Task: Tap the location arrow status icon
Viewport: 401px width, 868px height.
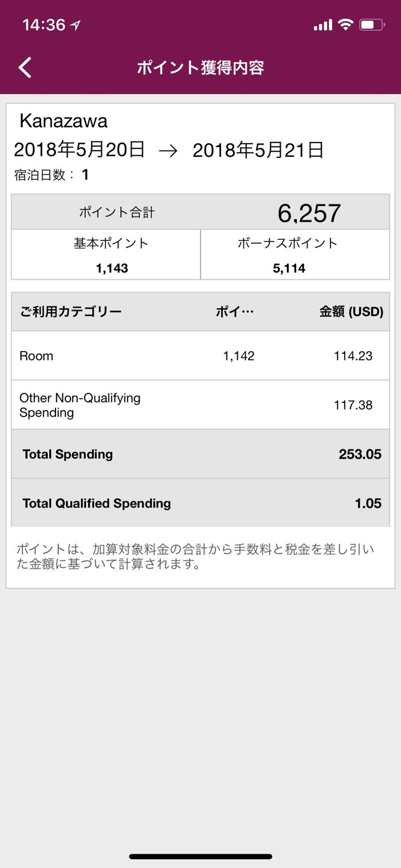Action: click(75, 25)
